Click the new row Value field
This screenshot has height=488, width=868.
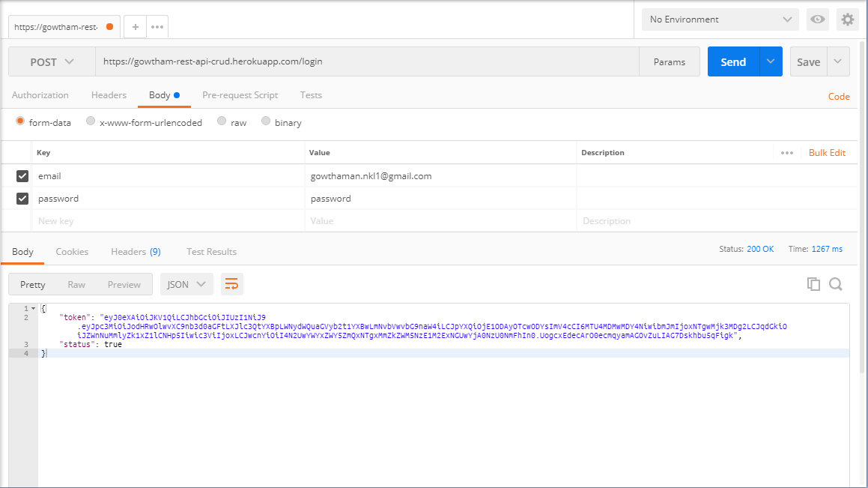[440, 221]
